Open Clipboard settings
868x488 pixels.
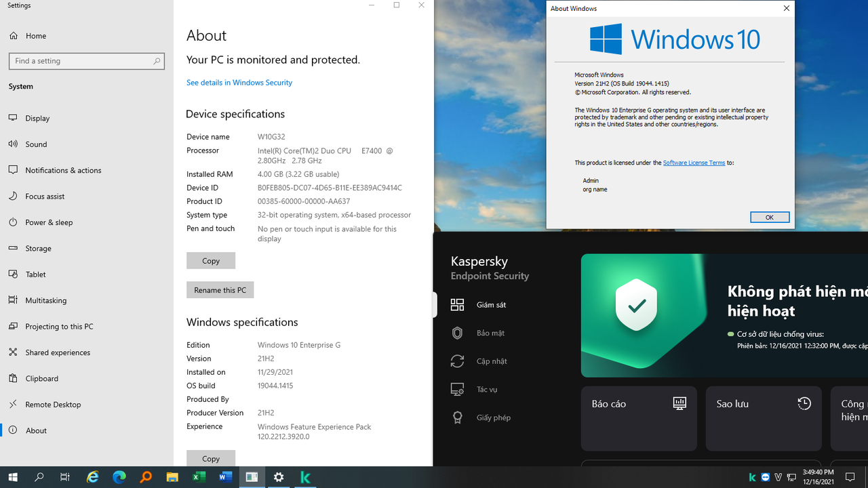(87, 378)
